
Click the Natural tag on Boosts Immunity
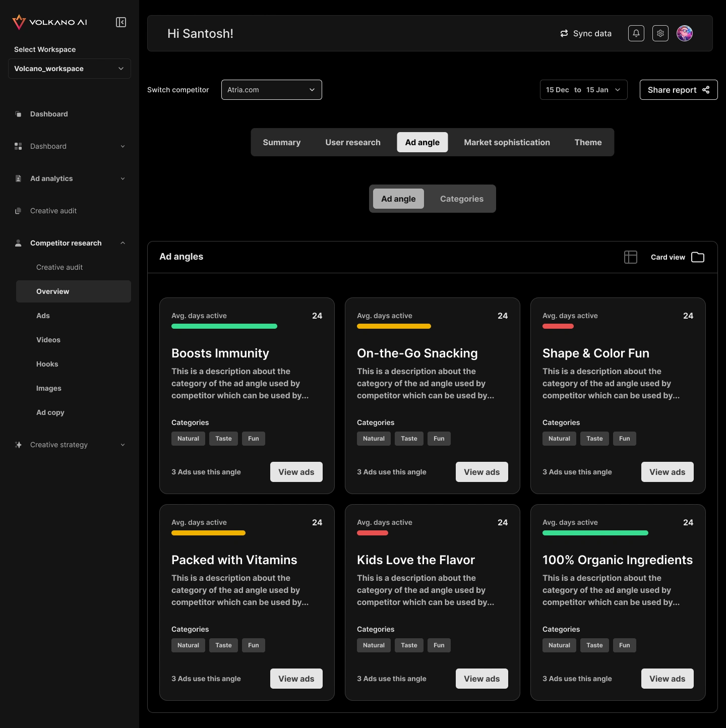189,439
